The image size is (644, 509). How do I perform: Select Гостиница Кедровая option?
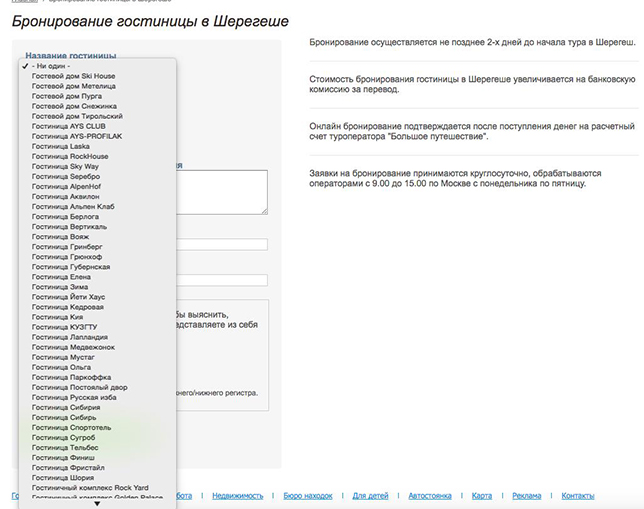click(x=97, y=307)
